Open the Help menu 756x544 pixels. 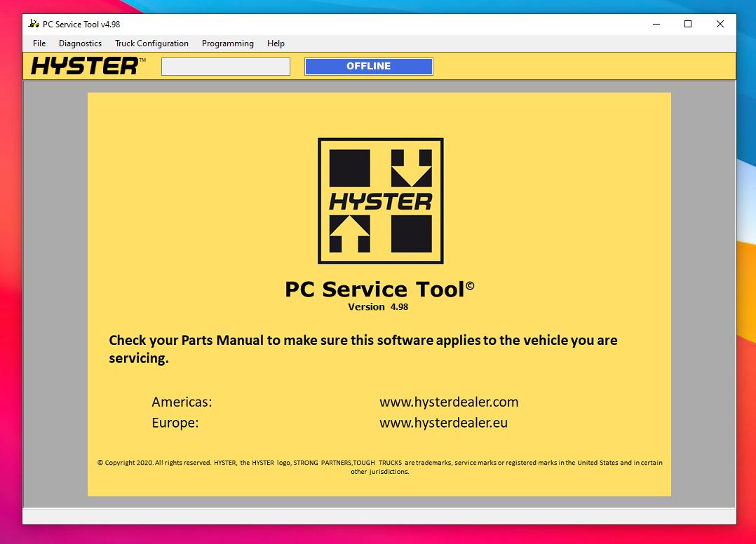tap(276, 43)
